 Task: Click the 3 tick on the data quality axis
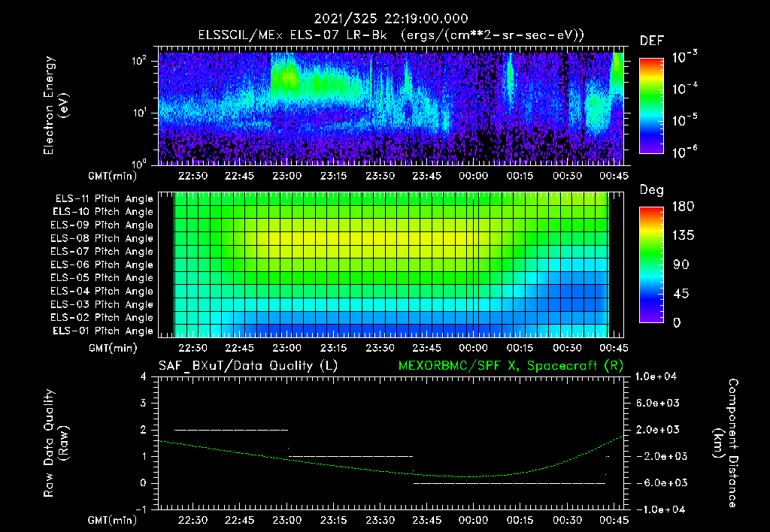pos(144,403)
